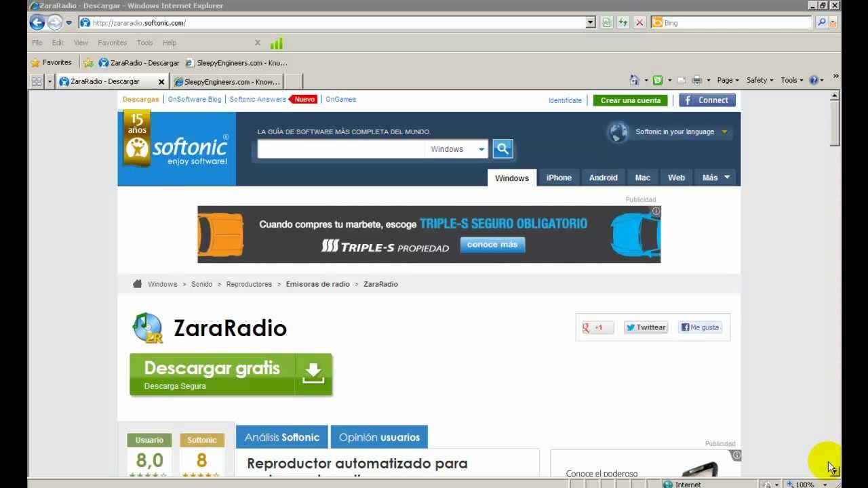Click the Bing magnifier search button
The height and width of the screenshot is (488, 868).
click(821, 22)
